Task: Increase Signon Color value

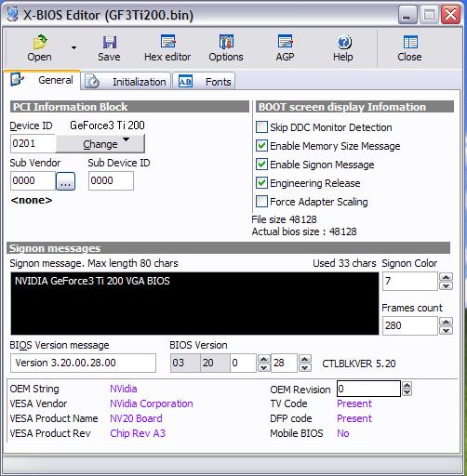Action: [x=447, y=277]
